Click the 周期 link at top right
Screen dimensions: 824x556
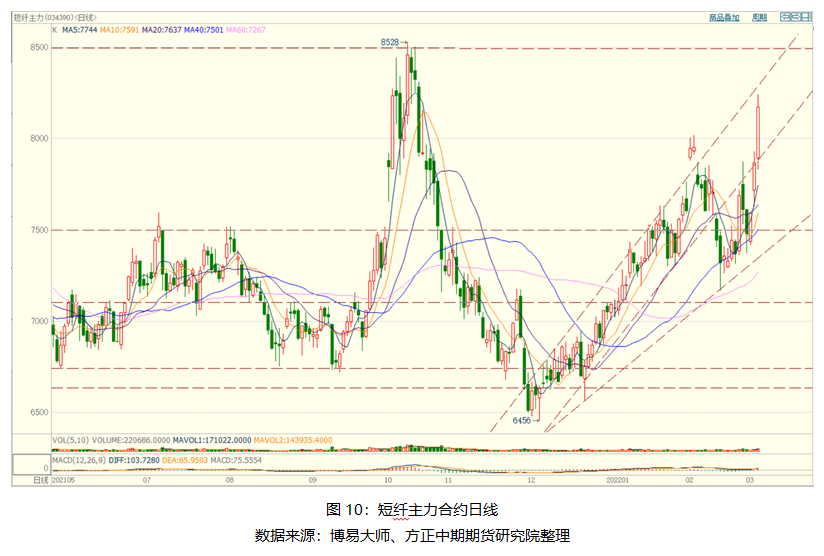point(759,18)
